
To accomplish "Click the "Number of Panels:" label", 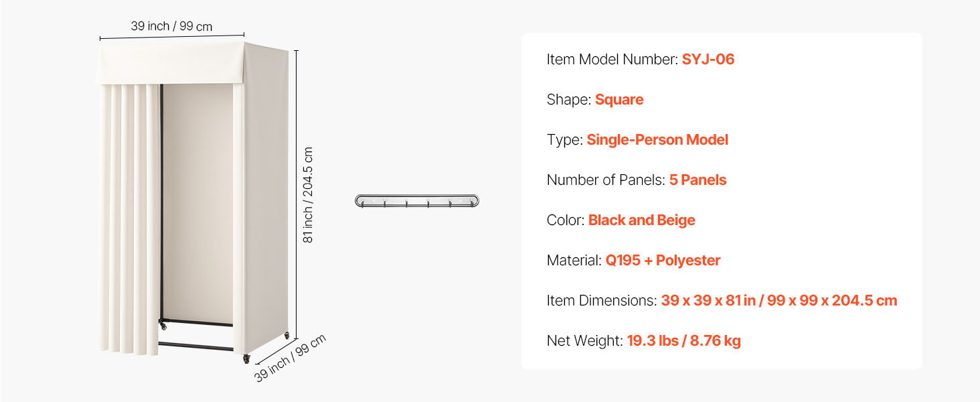I will [x=606, y=180].
